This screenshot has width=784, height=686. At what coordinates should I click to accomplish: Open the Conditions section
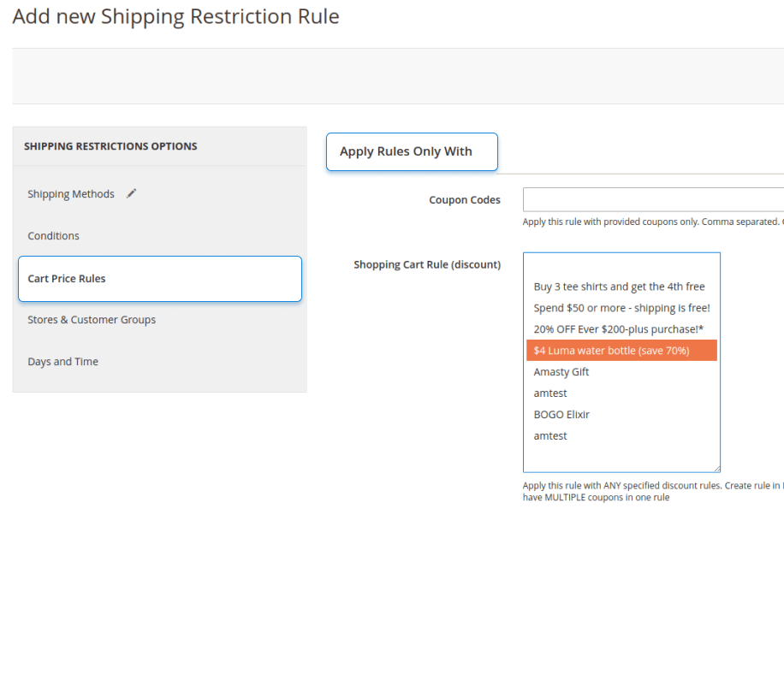click(51, 235)
